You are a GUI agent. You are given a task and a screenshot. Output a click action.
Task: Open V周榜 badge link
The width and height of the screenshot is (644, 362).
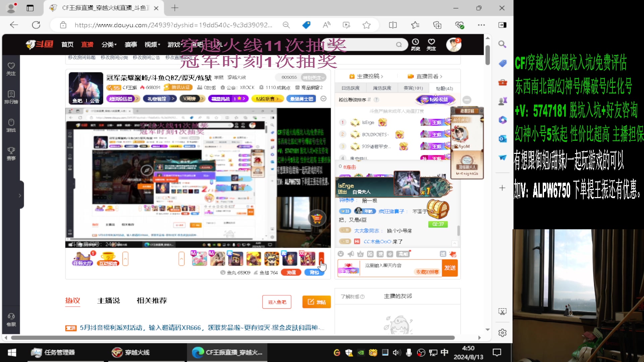click(x=192, y=99)
